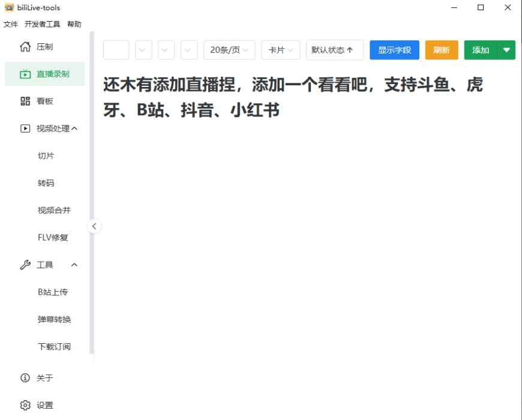Go to the 切片 page
522x420 pixels.
(x=46, y=156)
